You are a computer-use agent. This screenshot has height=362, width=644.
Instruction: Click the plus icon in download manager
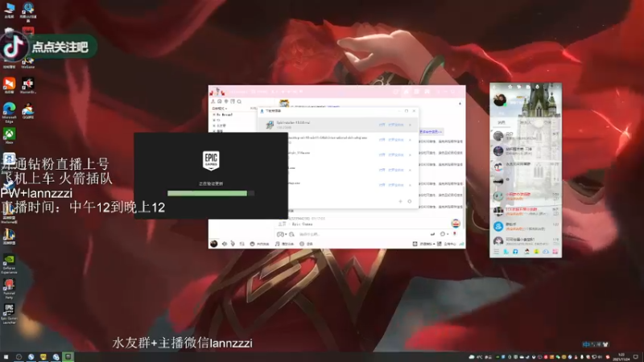(400, 202)
